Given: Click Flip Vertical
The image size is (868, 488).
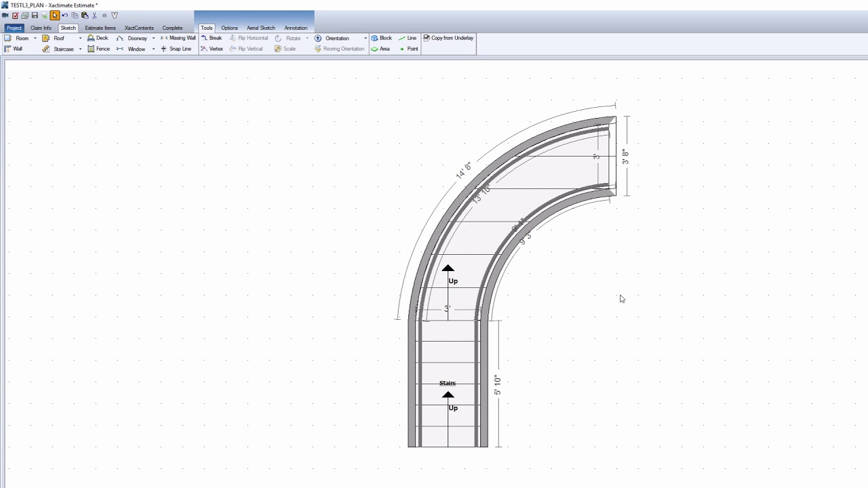Looking at the screenshot, I should coord(246,49).
